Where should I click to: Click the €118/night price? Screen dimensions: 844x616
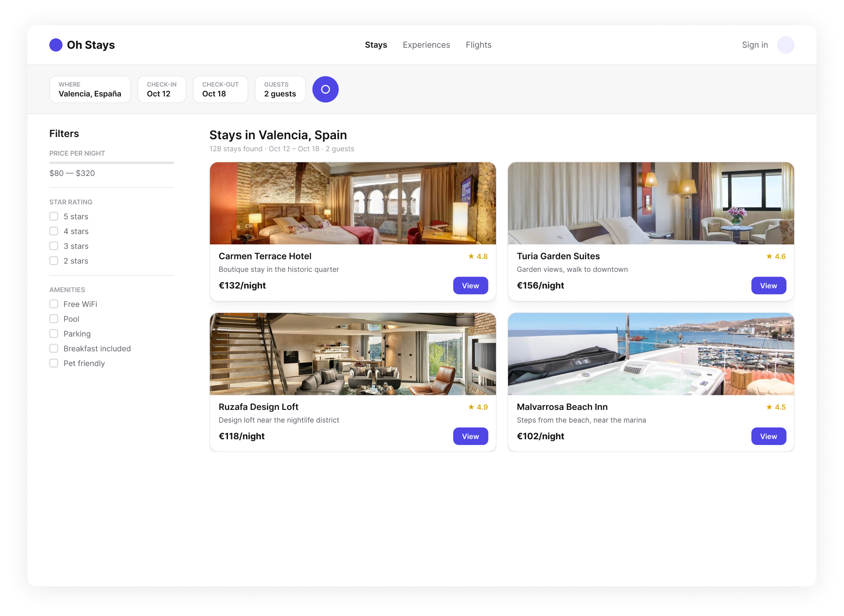tap(241, 436)
